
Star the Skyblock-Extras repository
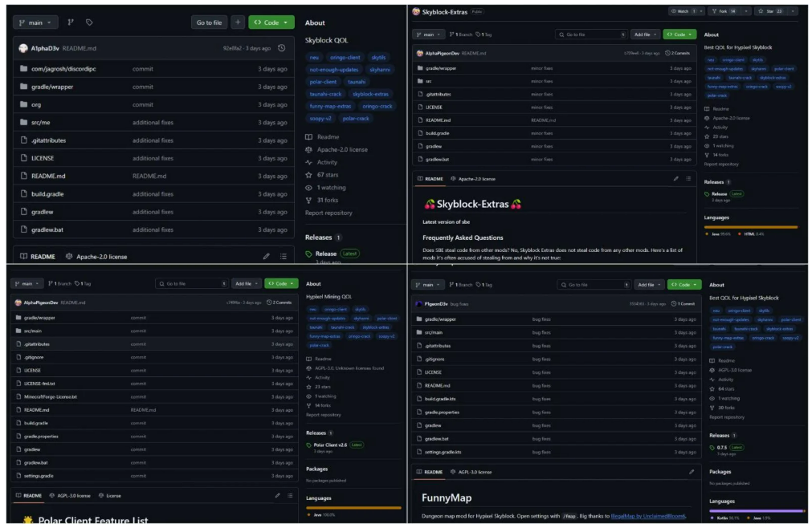[770, 11]
